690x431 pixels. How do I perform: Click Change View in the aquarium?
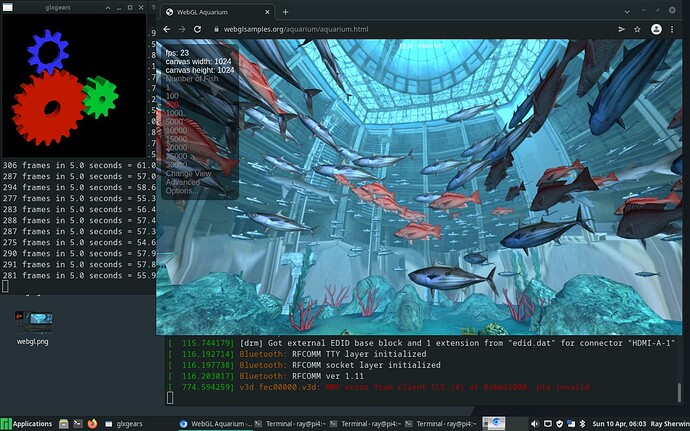point(188,173)
